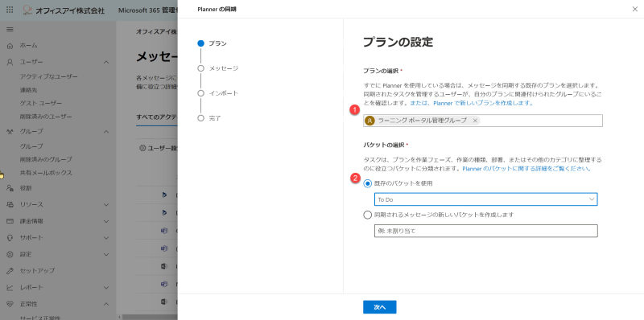
Task: Expand the サポート section chevron
Action: 106,237
